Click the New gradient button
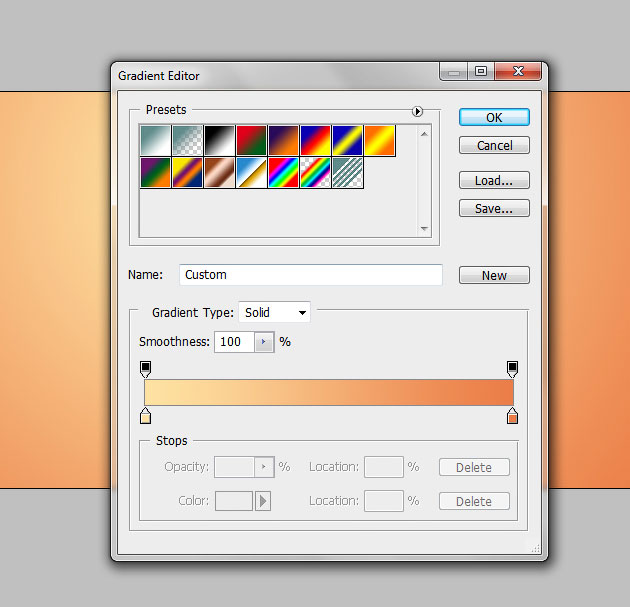The height and width of the screenshot is (607, 630). [x=494, y=275]
